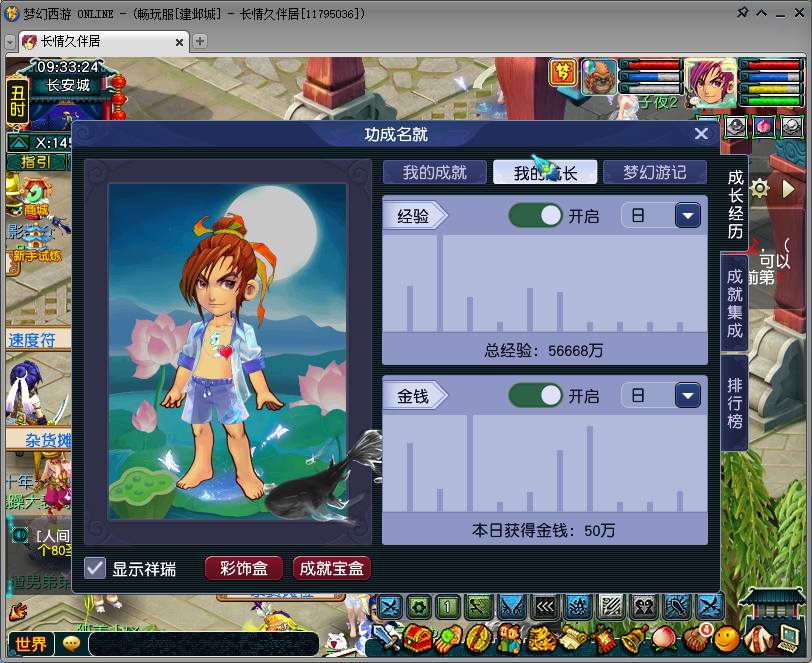Image resolution: width=812 pixels, height=663 pixels.
Task: Click the red banner guild icon
Action: coord(603,639)
